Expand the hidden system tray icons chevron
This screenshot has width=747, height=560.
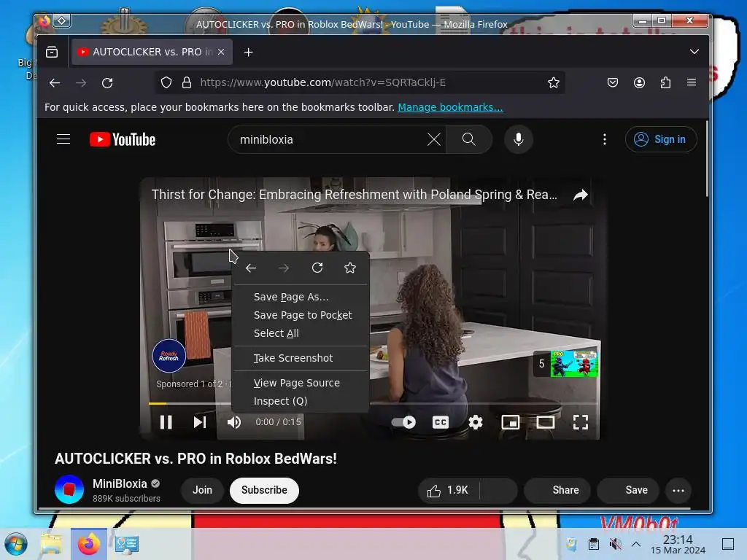(x=636, y=544)
